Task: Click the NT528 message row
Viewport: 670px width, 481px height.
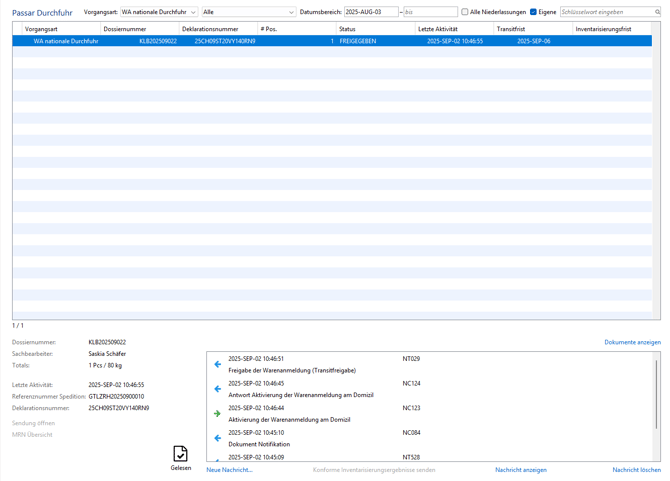Action: coord(430,458)
